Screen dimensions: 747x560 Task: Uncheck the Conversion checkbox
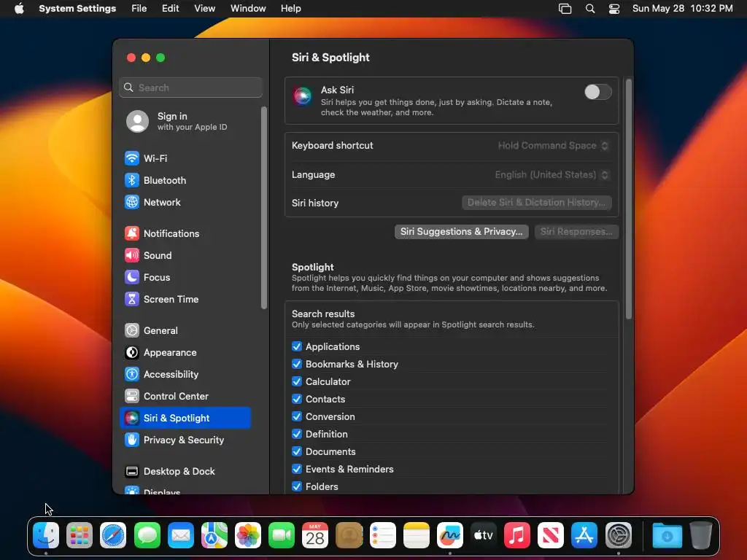coord(297,416)
